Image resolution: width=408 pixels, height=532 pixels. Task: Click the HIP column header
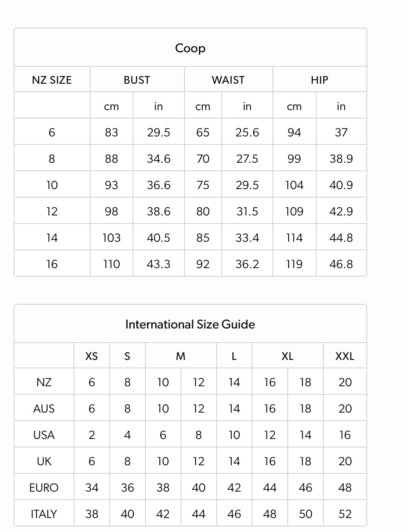pos(319,80)
